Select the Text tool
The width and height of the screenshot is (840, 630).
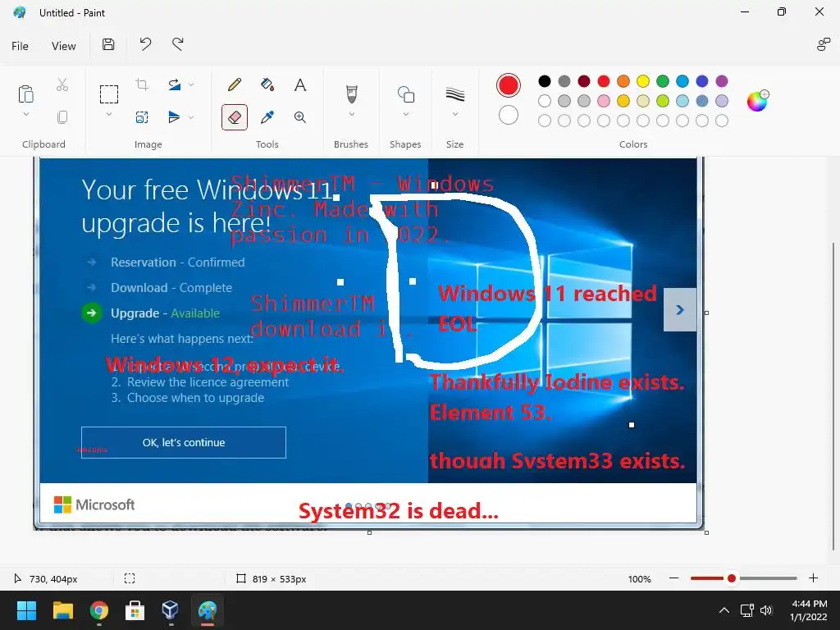click(300, 84)
